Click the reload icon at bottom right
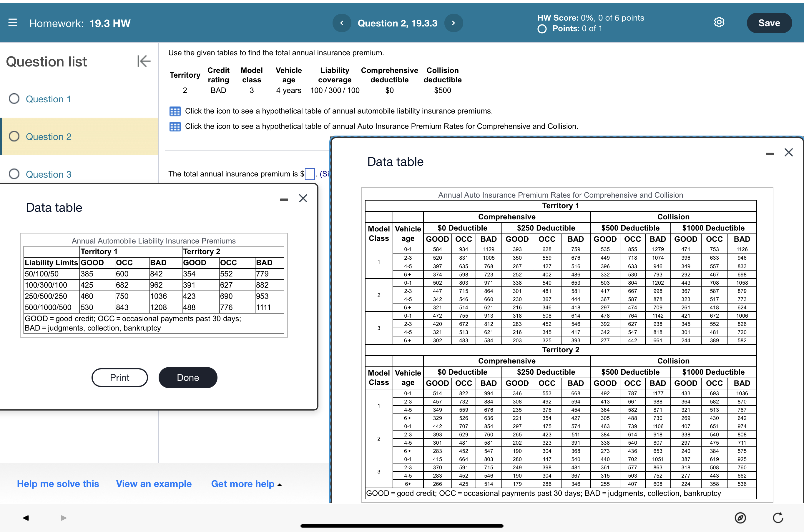Viewport: 804px width, 532px height. click(778, 518)
